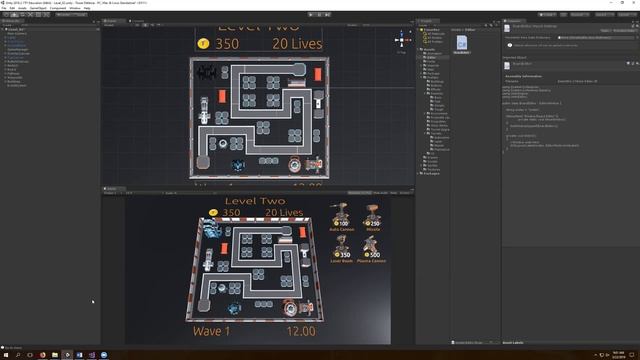Image resolution: width=640 pixels, height=360 pixels.
Task: Collapse the Favorites section in Project
Action: click(x=418, y=30)
